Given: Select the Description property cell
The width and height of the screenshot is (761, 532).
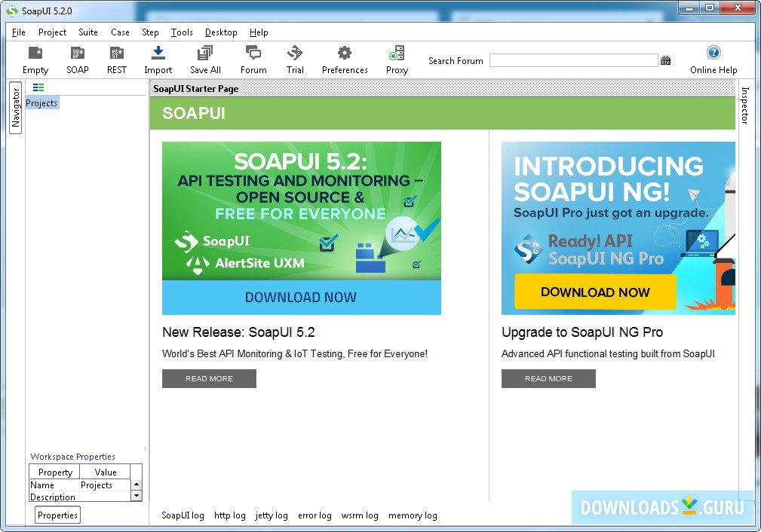Looking at the screenshot, I should [54, 497].
